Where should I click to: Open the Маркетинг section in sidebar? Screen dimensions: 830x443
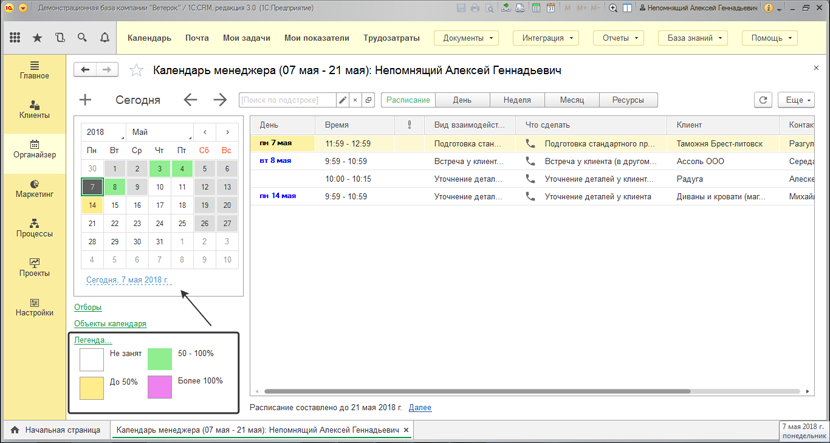(x=34, y=188)
